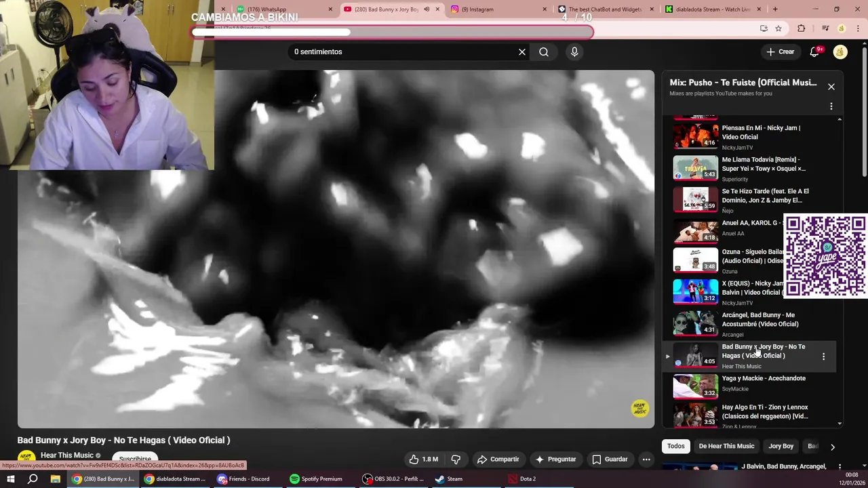Open Hear This Music channel link
This screenshot has height=488, width=868.
point(66,455)
